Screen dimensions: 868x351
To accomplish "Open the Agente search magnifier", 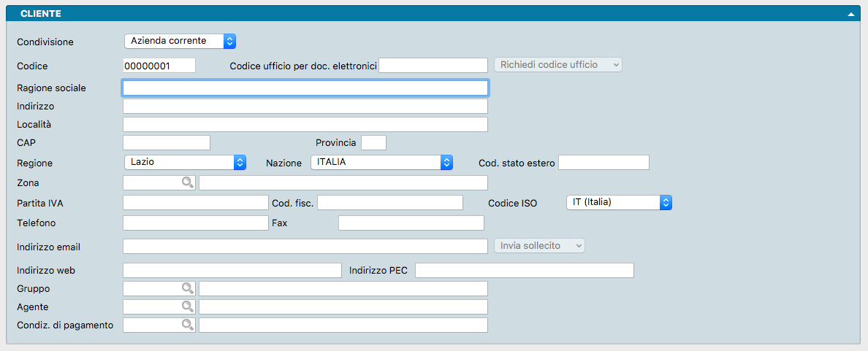I will pyautogui.click(x=188, y=306).
